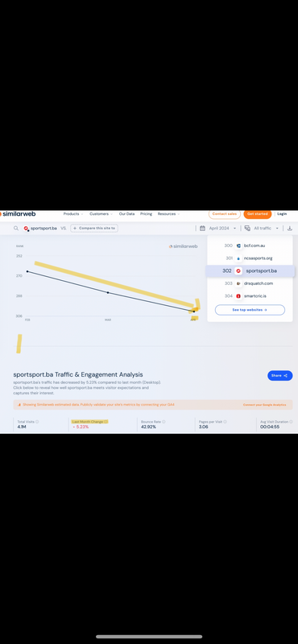Image resolution: width=298 pixels, height=644 pixels.
Task: Click the Share button
Action: coord(280,375)
